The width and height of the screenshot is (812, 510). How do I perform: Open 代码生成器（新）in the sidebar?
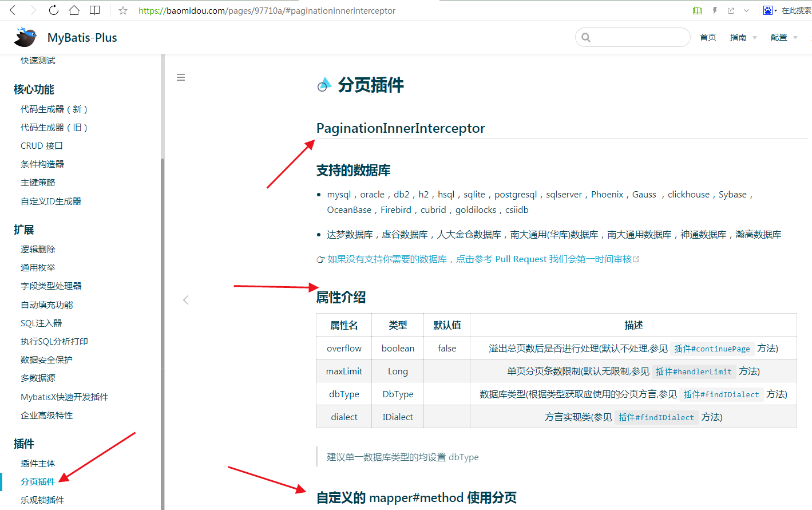click(54, 109)
